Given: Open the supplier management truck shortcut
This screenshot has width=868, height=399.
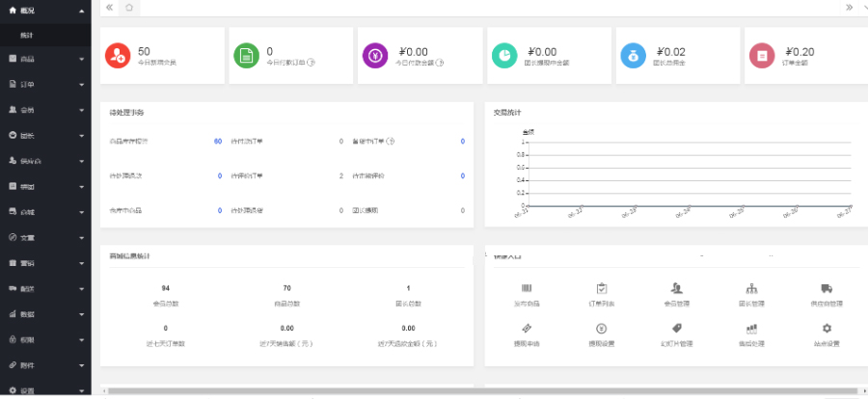Looking at the screenshot, I should 827,289.
